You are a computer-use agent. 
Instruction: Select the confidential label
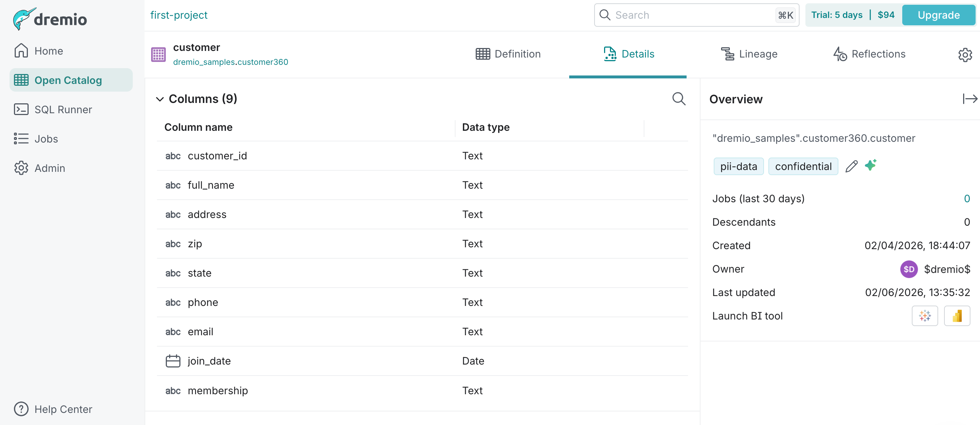[803, 166]
